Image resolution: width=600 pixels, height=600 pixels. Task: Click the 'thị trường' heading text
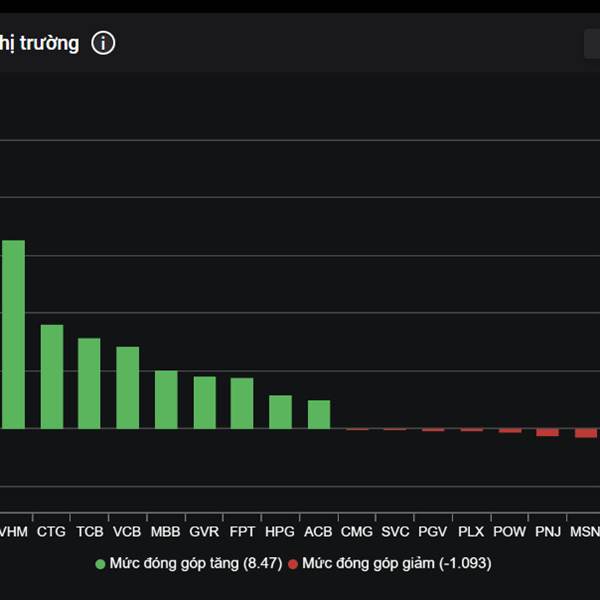(39, 44)
